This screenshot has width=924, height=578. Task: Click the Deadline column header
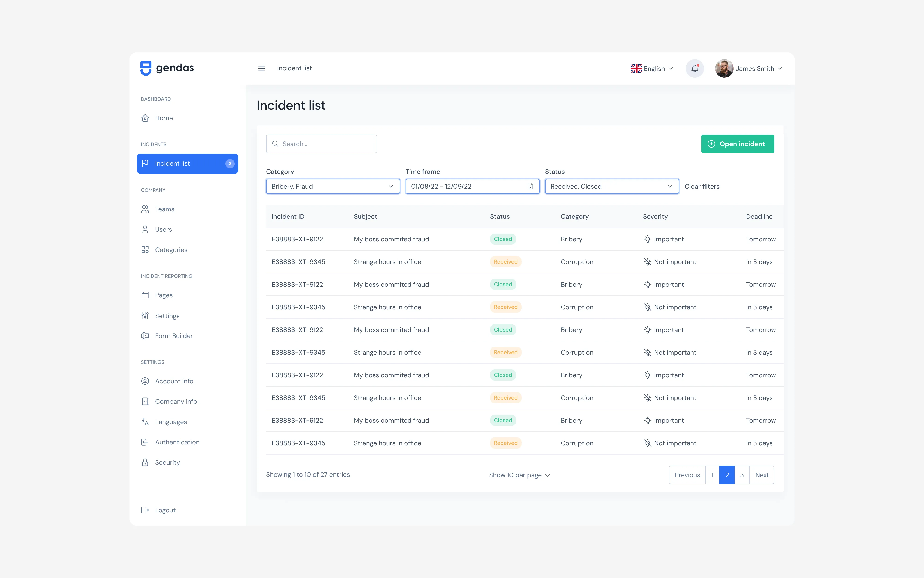coord(759,216)
